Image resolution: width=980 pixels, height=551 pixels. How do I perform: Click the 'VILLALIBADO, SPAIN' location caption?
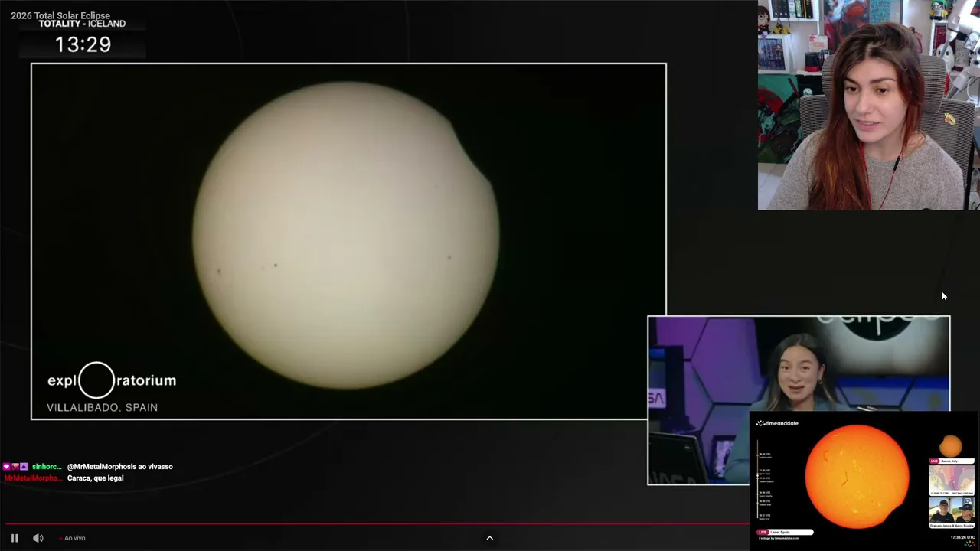pos(102,407)
